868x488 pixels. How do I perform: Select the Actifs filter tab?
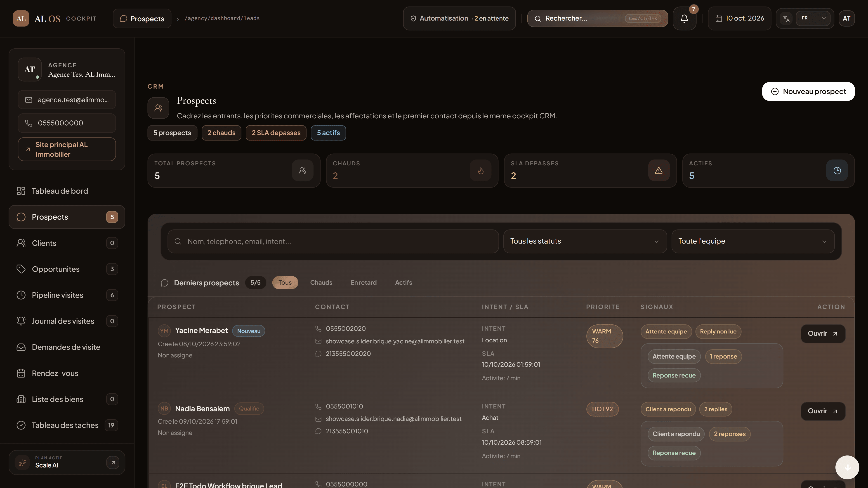pos(403,283)
